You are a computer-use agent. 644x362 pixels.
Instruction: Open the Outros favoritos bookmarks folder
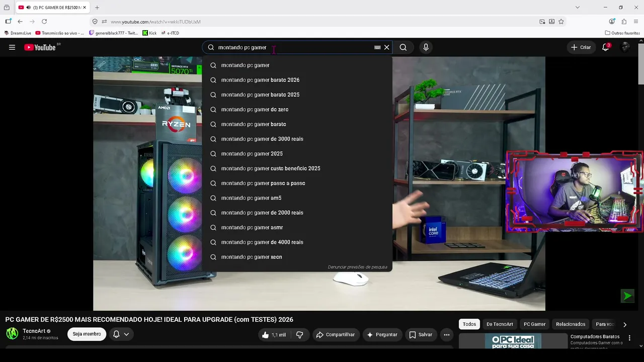click(622, 33)
